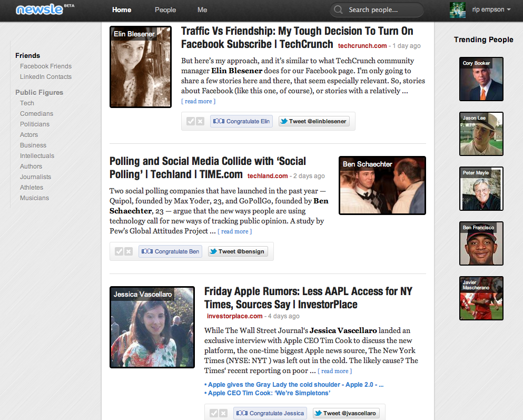
Task: Click checkmark icon under Elin Blesener story
Action: click(x=191, y=121)
